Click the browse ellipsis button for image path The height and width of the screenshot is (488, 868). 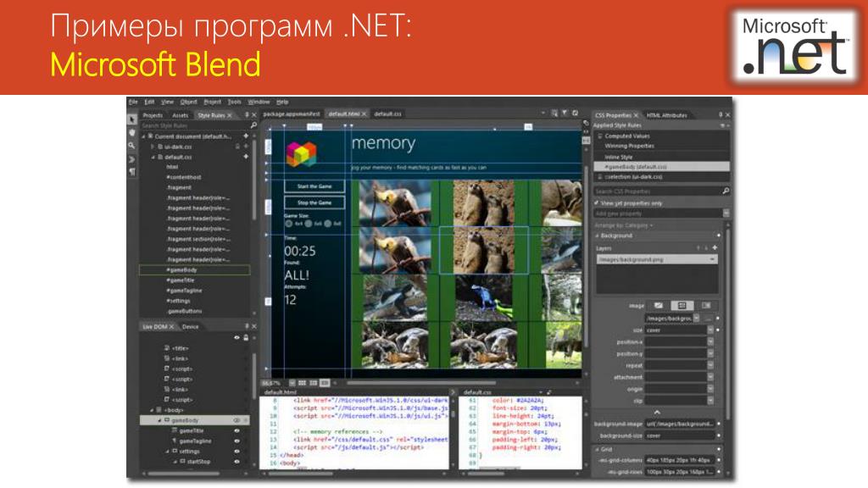pyautogui.click(x=708, y=319)
